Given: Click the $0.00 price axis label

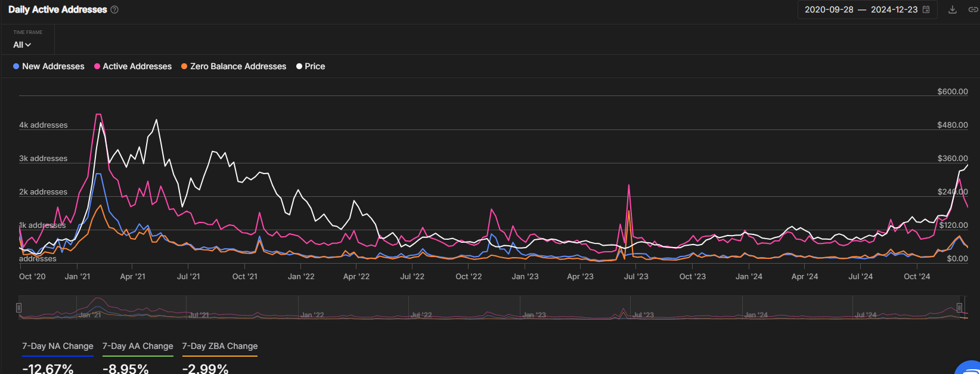Looking at the screenshot, I should pyautogui.click(x=957, y=258).
